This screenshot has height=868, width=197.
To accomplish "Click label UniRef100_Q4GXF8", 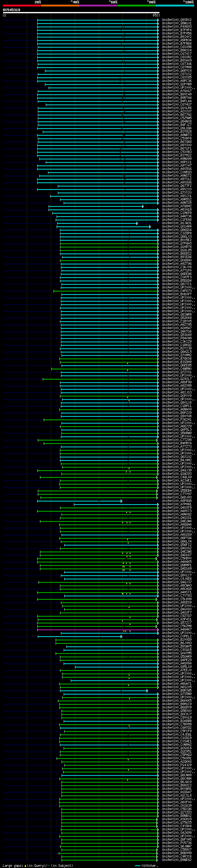I will coord(177,507).
